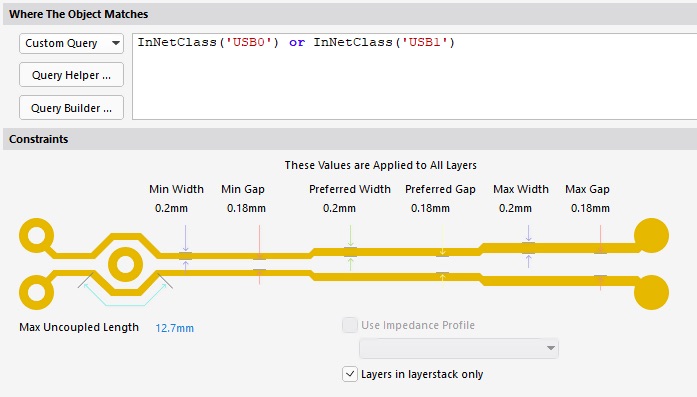Open the Query Builder dialog

71,108
